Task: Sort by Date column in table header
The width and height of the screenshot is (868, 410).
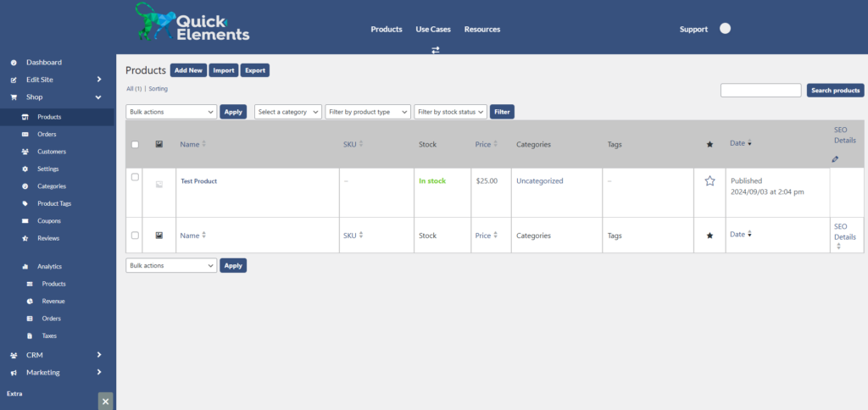Action: coord(741,143)
